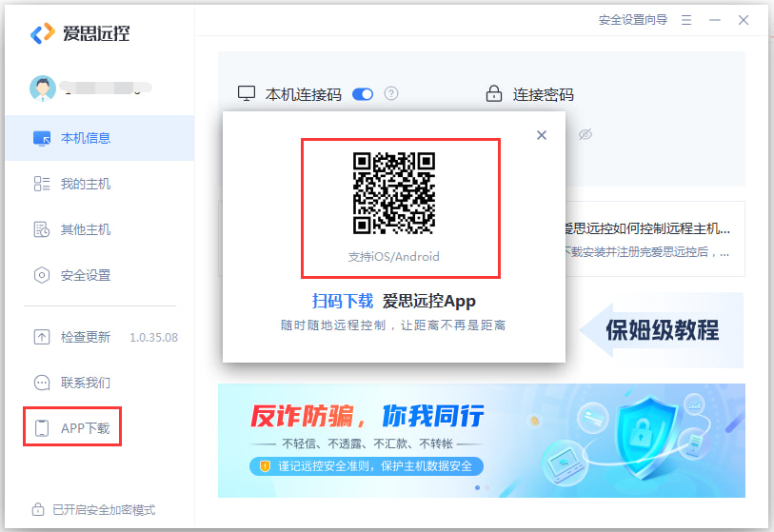Select the 其他主机 sidebar icon
774x532 pixels.
(42, 229)
